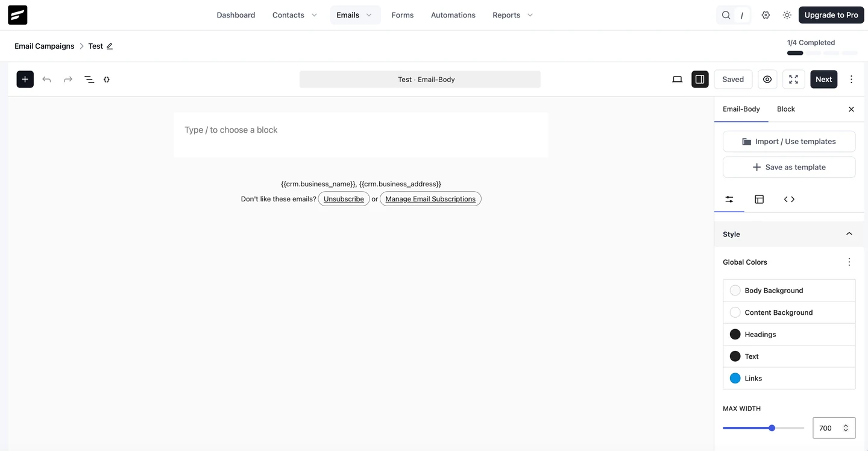The height and width of the screenshot is (451, 868).
Task: Toggle the settings sidebar panel icon
Action: (x=700, y=79)
